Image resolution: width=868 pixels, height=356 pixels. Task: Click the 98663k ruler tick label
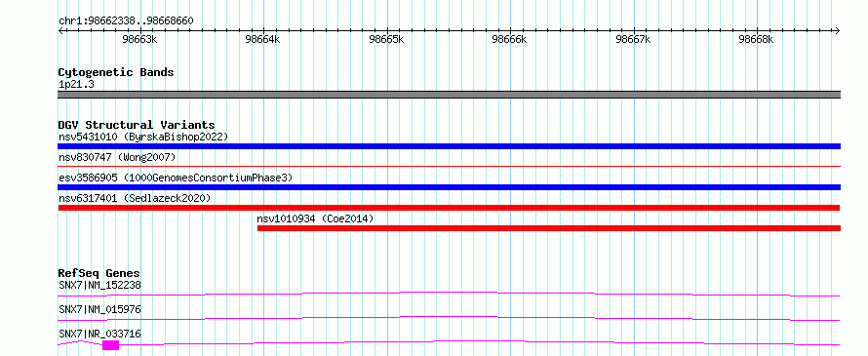click(x=139, y=39)
